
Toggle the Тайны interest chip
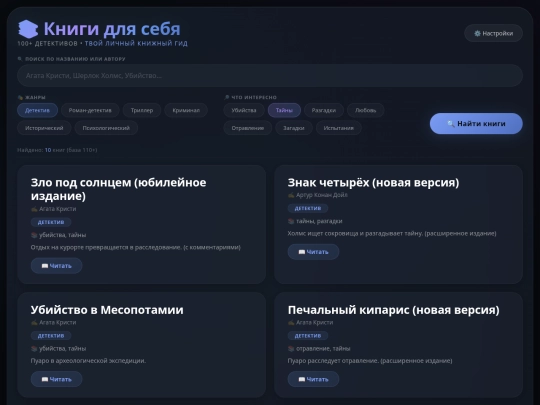point(284,110)
